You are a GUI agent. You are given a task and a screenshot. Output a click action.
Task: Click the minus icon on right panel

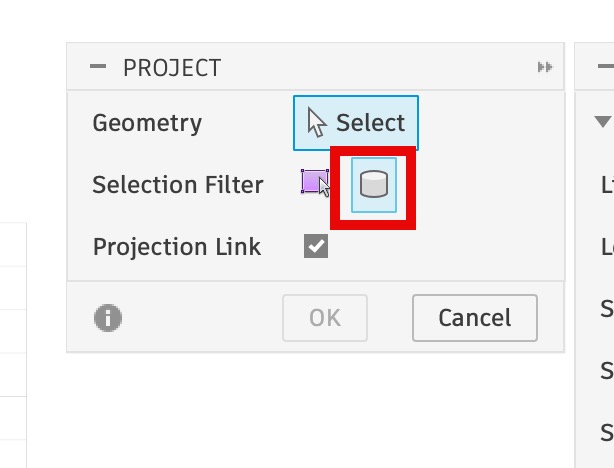pyautogui.click(x=604, y=67)
